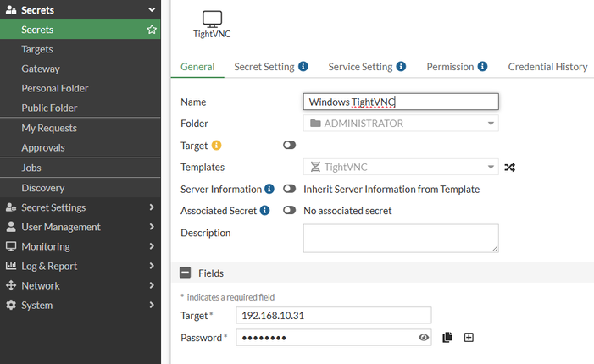The height and width of the screenshot is (364, 594).
Task: Copy the password using clipboard icon
Action: click(x=448, y=338)
